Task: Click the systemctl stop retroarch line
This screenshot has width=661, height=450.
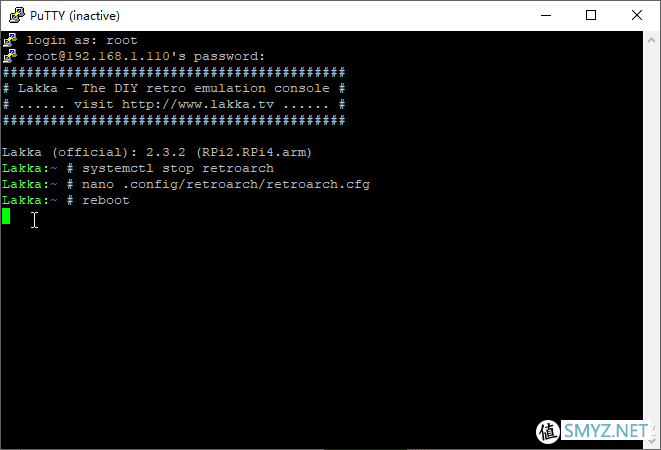Action: [x=138, y=168]
